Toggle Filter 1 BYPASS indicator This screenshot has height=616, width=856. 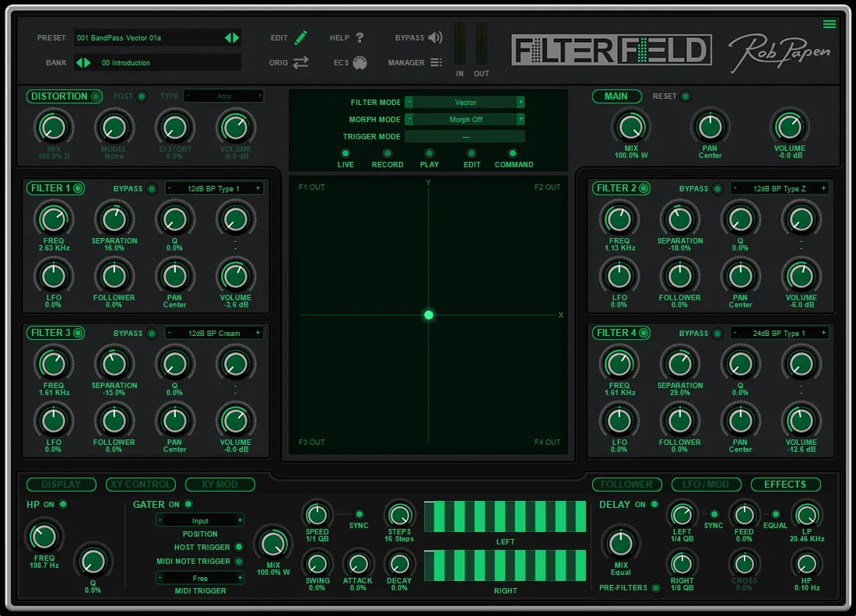[x=152, y=189]
